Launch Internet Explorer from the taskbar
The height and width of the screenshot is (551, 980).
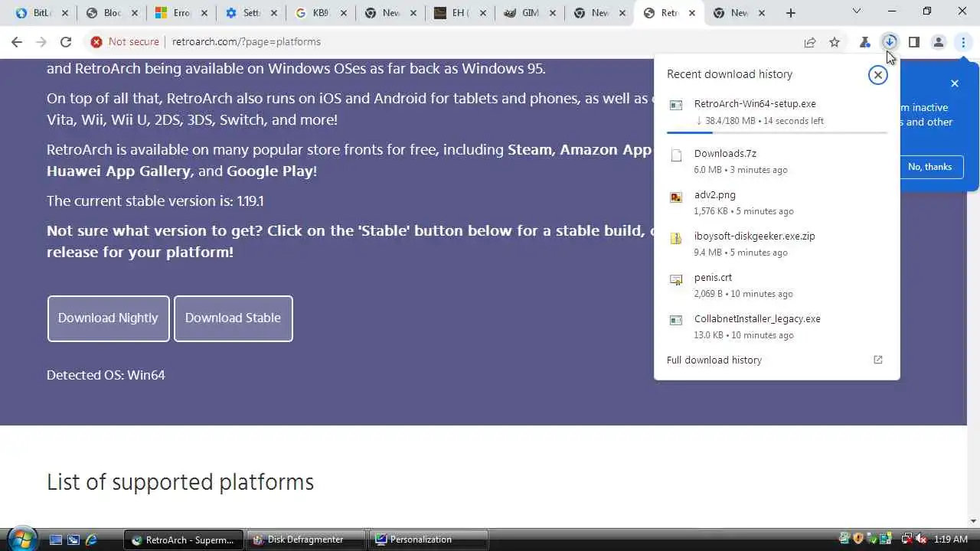pyautogui.click(x=91, y=540)
